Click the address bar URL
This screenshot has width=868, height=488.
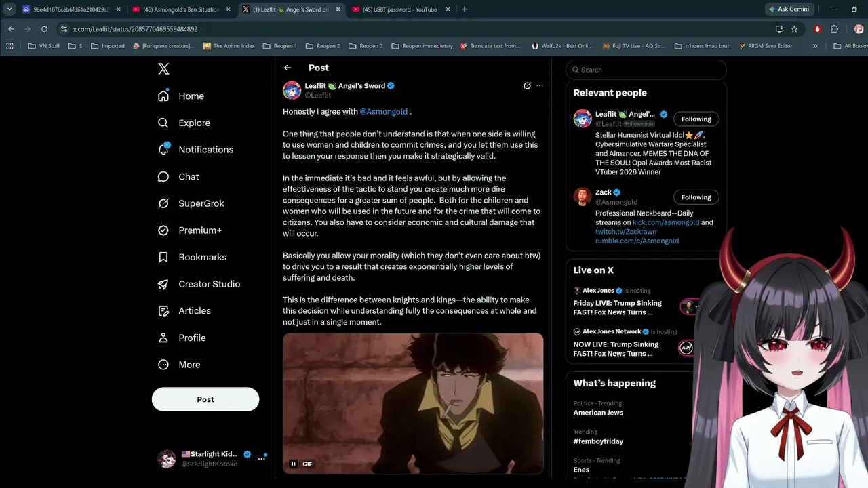click(x=136, y=29)
